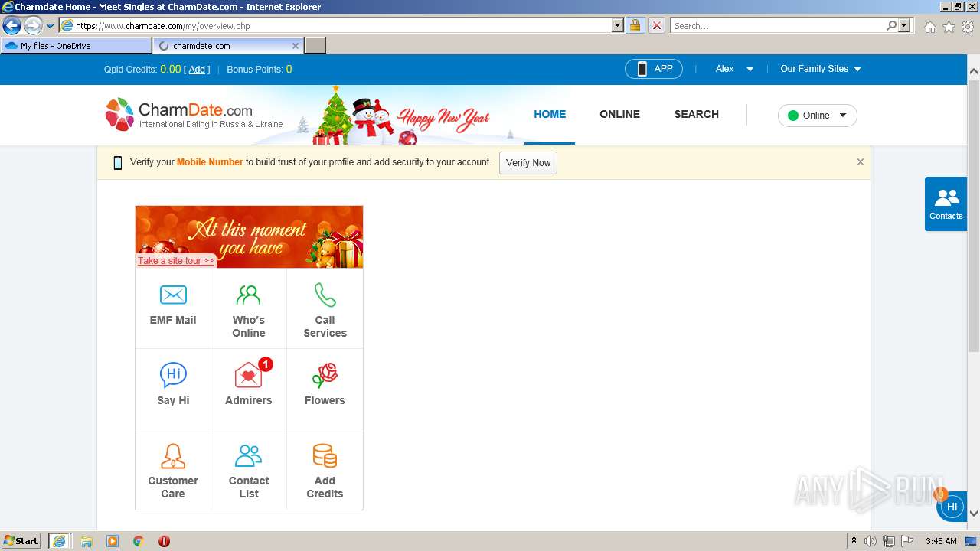Click Take a site tour link

pyautogui.click(x=175, y=261)
